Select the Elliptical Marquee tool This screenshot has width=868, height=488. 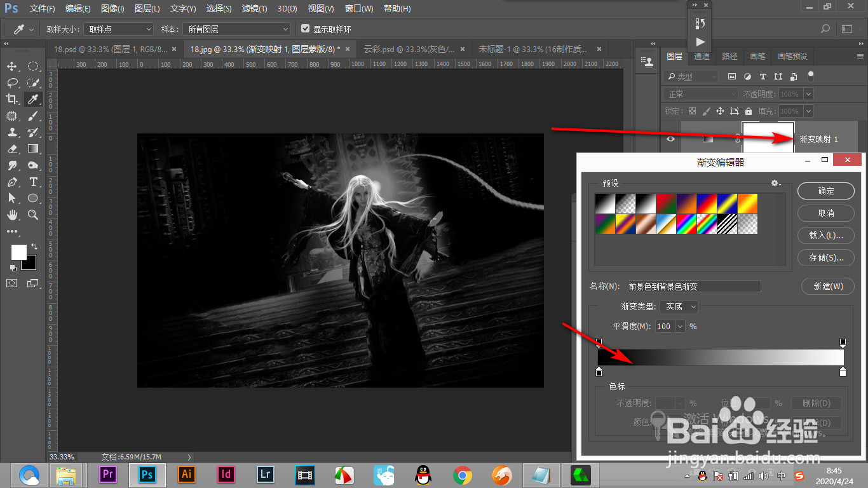tap(33, 67)
